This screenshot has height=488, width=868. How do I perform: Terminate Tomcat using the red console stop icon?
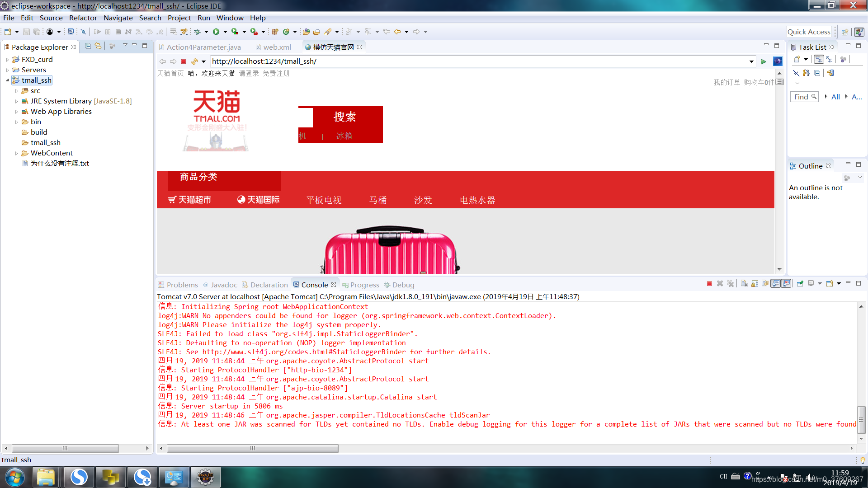point(709,284)
